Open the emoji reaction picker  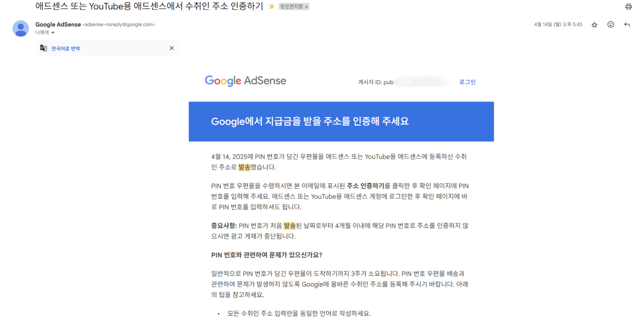(x=611, y=25)
